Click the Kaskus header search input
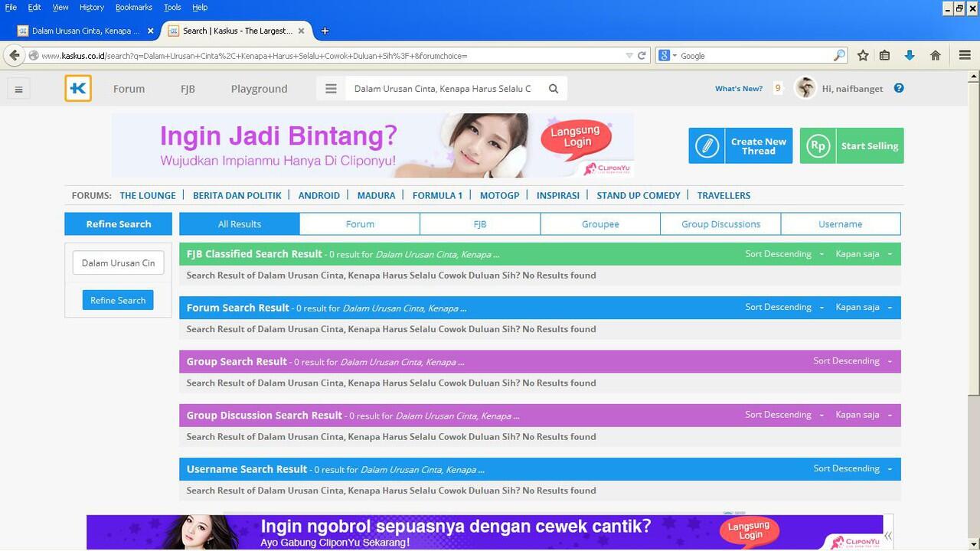 [444, 89]
